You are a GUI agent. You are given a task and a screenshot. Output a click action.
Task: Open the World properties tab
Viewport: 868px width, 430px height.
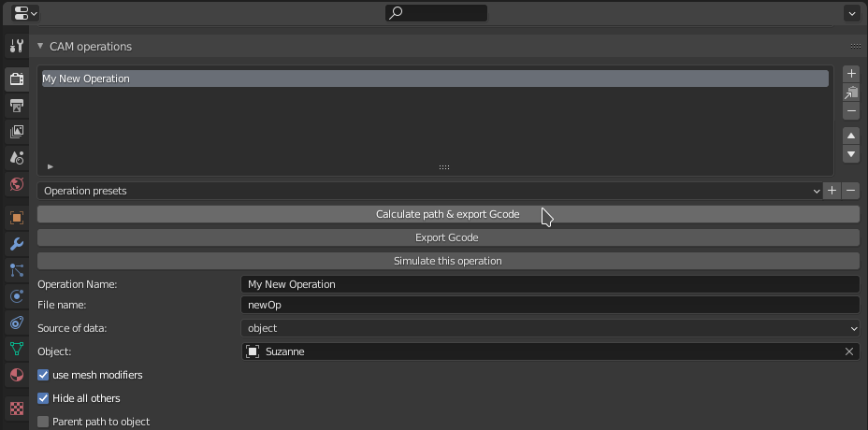click(x=16, y=184)
